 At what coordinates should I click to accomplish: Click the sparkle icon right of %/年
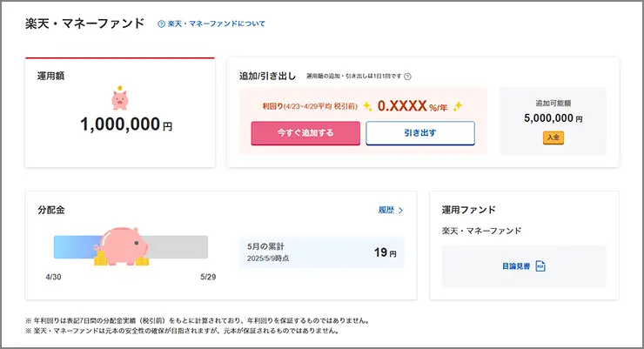457,106
